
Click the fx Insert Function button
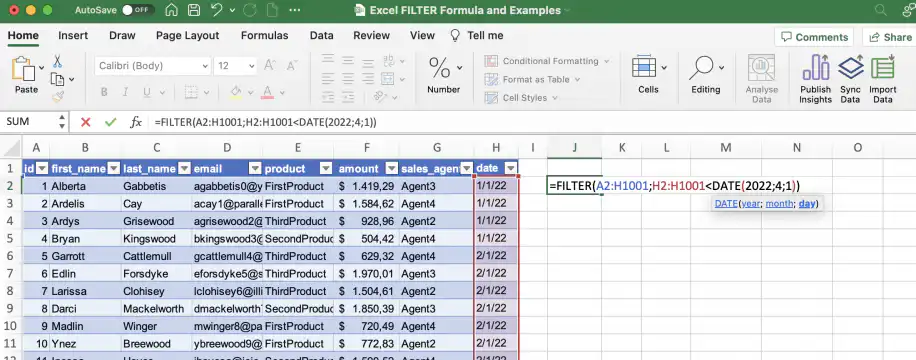136,122
